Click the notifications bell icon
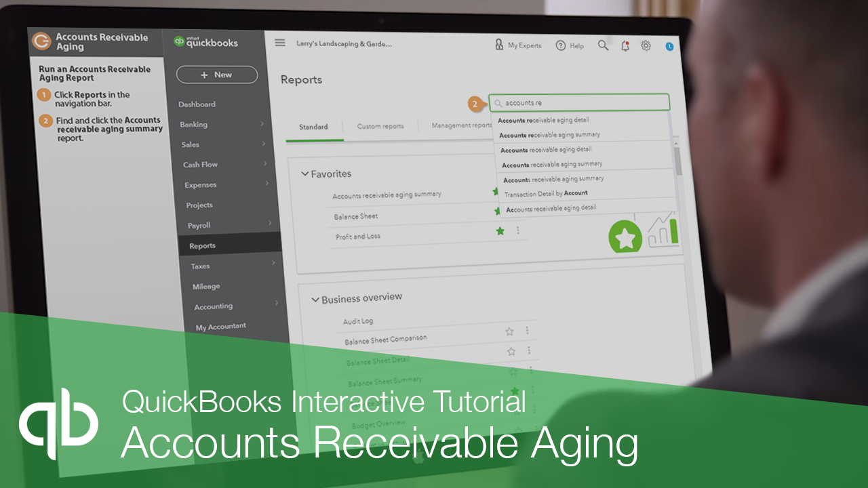Image resolution: width=868 pixels, height=488 pixels. point(625,45)
